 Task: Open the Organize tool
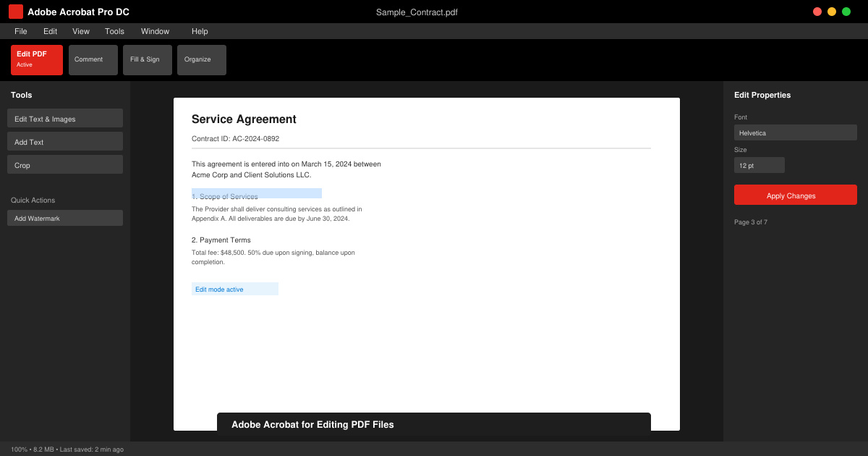[202, 60]
